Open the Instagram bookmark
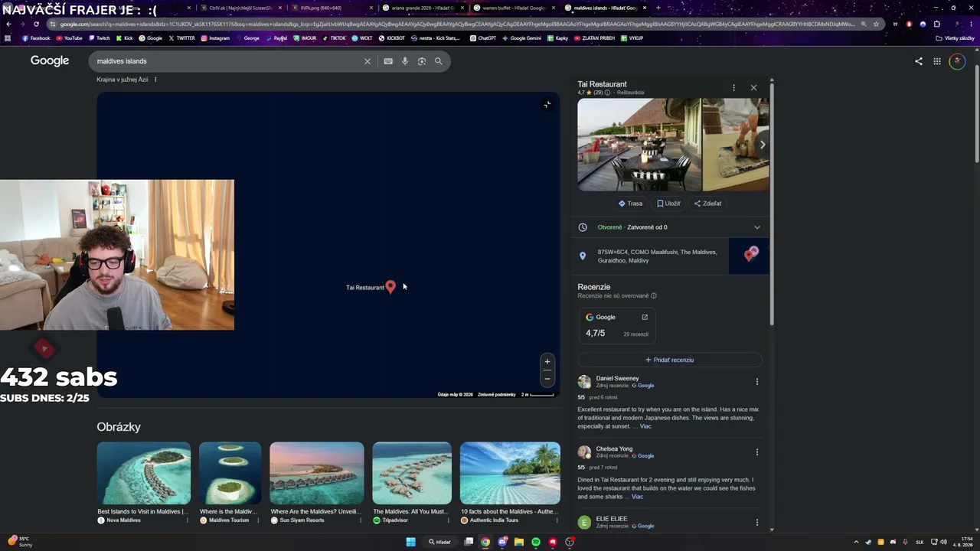This screenshot has height=551, width=980. click(215, 38)
